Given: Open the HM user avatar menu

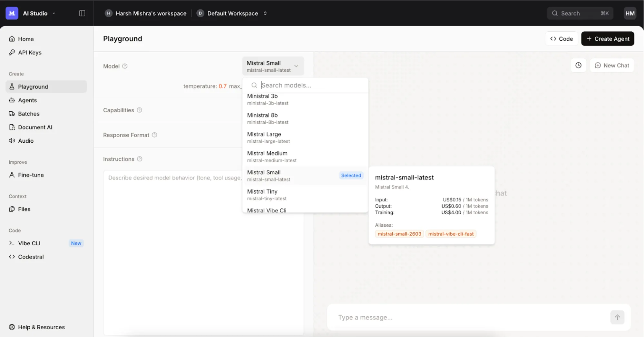Looking at the screenshot, I should pyautogui.click(x=629, y=13).
